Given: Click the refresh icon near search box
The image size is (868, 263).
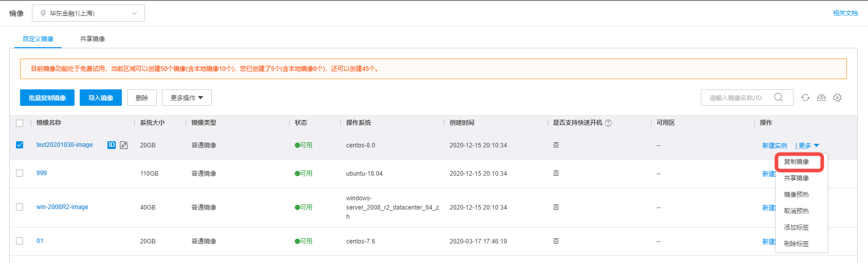Looking at the screenshot, I should click(x=805, y=98).
